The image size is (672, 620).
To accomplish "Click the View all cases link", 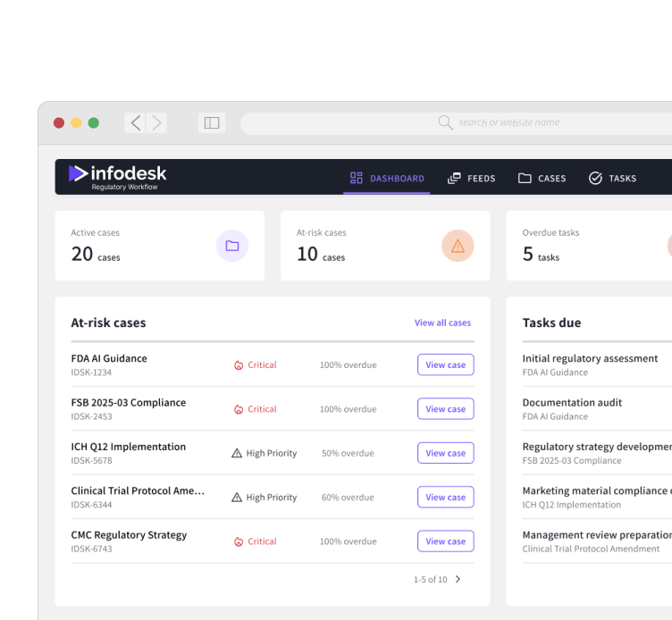I will 442,323.
